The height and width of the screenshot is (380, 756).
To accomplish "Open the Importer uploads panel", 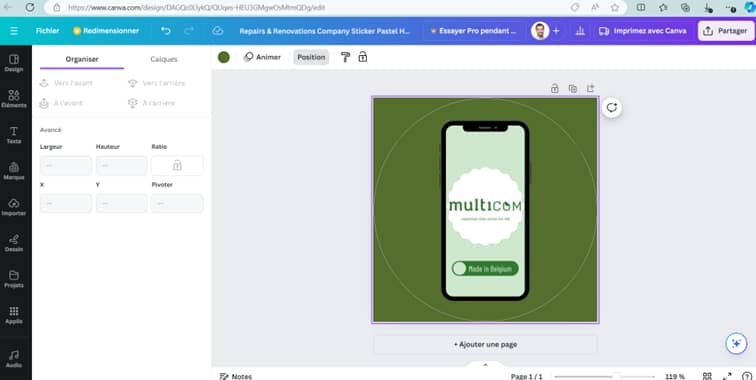I will pyautogui.click(x=14, y=207).
